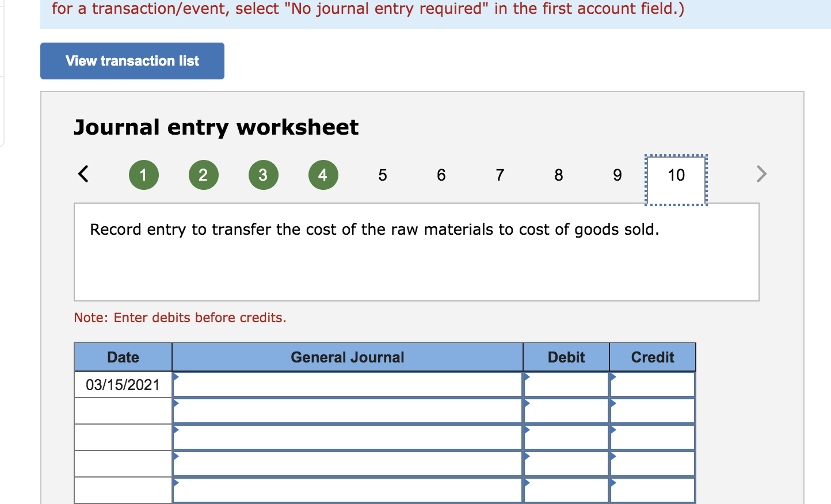Click the second row Date cell
Screen dimensions: 831x504
(123, 411)
